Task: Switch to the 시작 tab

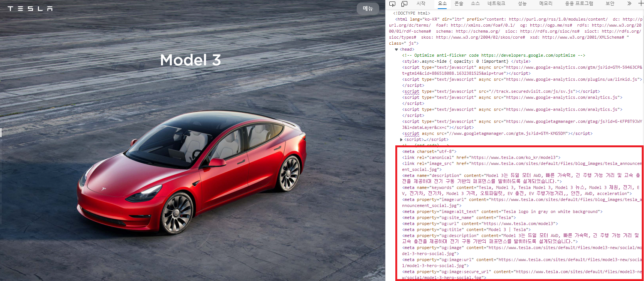Action: tap(421, 3)
